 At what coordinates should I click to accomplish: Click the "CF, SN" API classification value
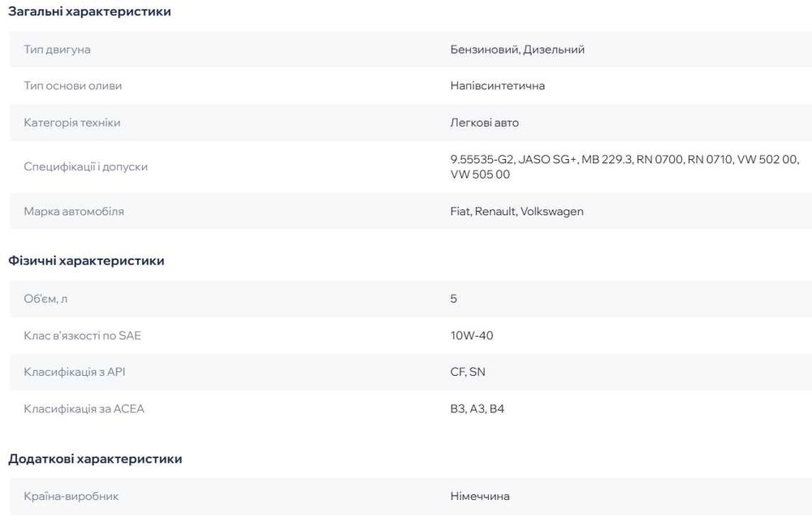coord(468,372)
